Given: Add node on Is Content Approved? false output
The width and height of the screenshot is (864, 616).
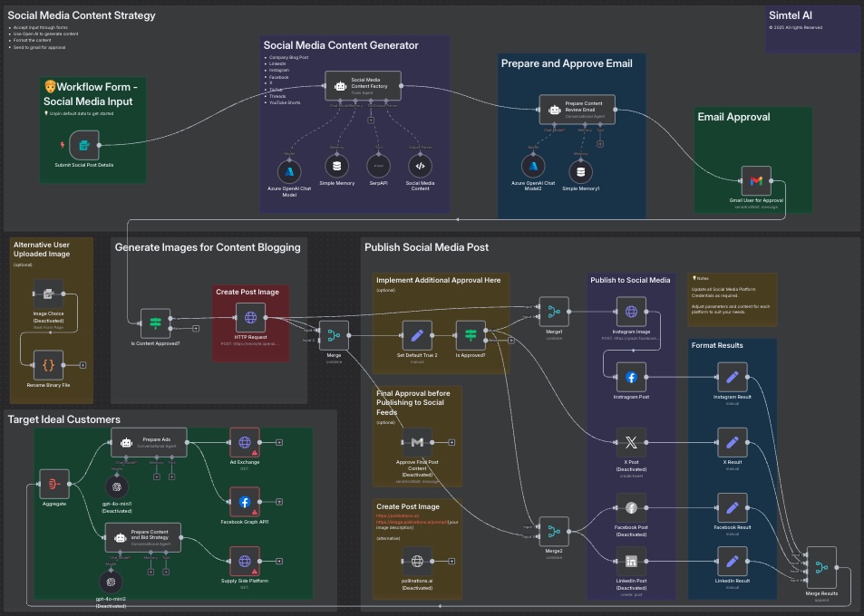Looking at the screenshot, I should (196, 329).
